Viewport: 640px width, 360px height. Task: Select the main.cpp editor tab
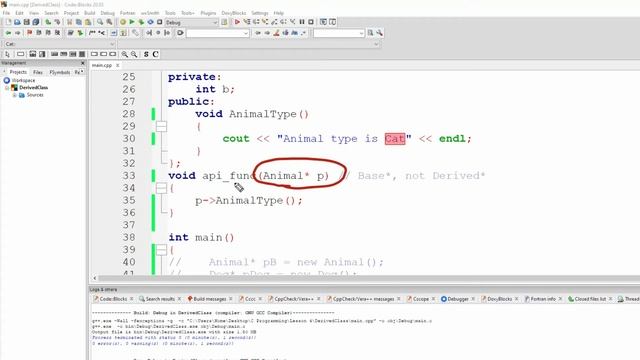[x=102, y=65]
